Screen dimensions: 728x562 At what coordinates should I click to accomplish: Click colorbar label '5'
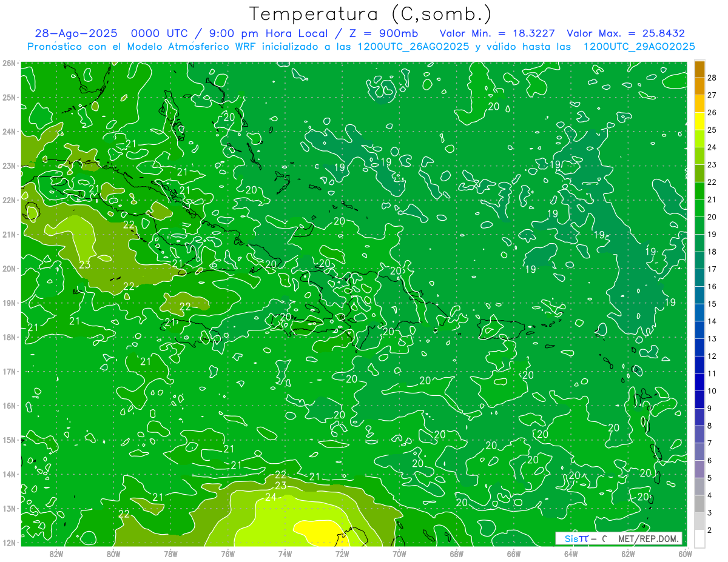tap(709, 478)
